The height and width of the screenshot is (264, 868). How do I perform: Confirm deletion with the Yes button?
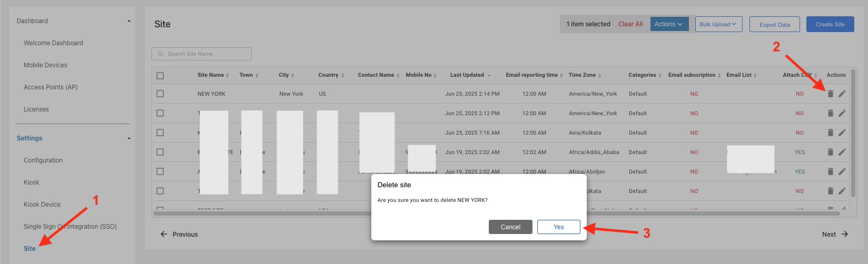click(558, 227)
